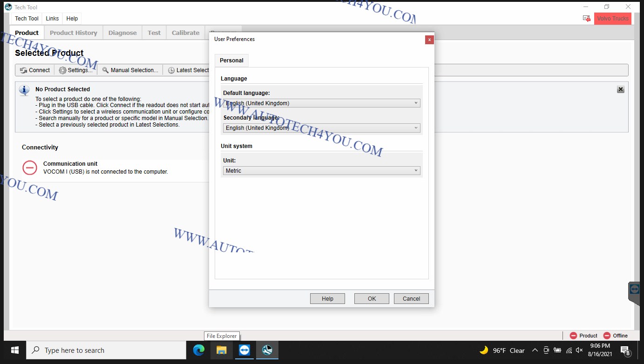Viewport: 644px width, 364px height.
Task: Click the battery tray icon
Action: click(557, 351)
